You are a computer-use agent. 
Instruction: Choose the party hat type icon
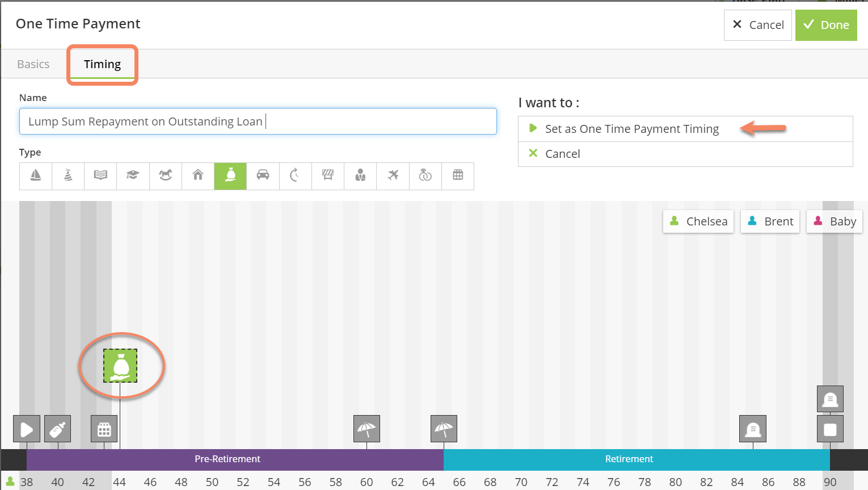point(68,176)
